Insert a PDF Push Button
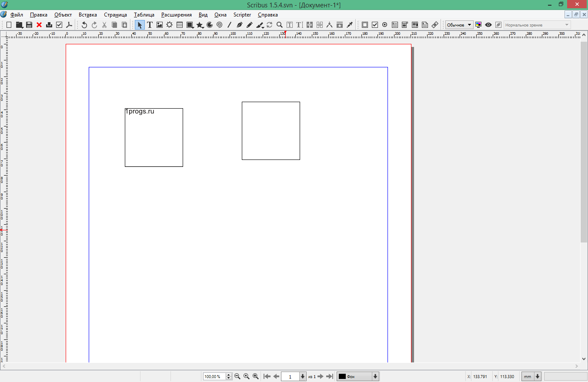The width and height of the screenshot is (588, 382). [365, 25]
